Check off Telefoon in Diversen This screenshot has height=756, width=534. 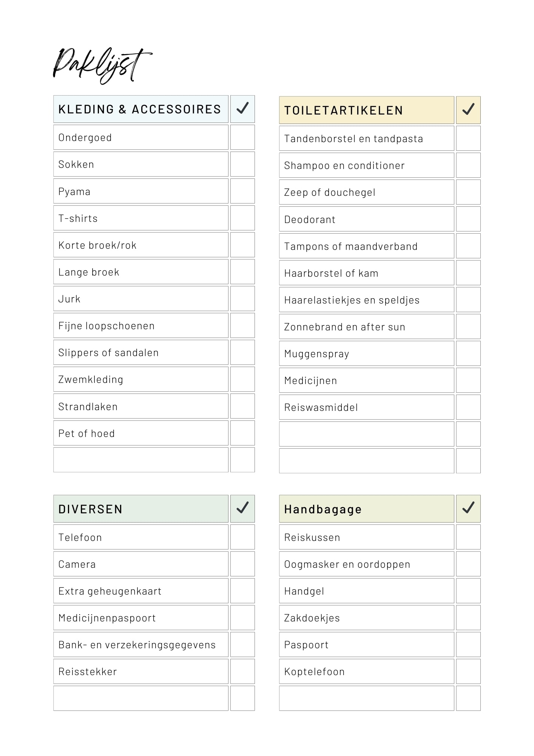tap(242, 537)
